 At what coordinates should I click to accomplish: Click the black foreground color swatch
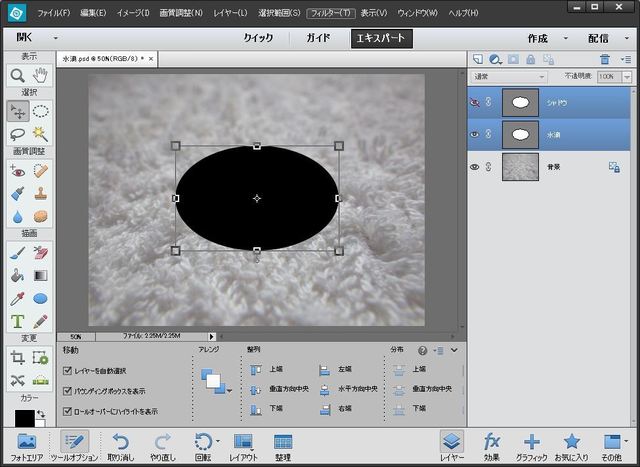tap(23, 418)
